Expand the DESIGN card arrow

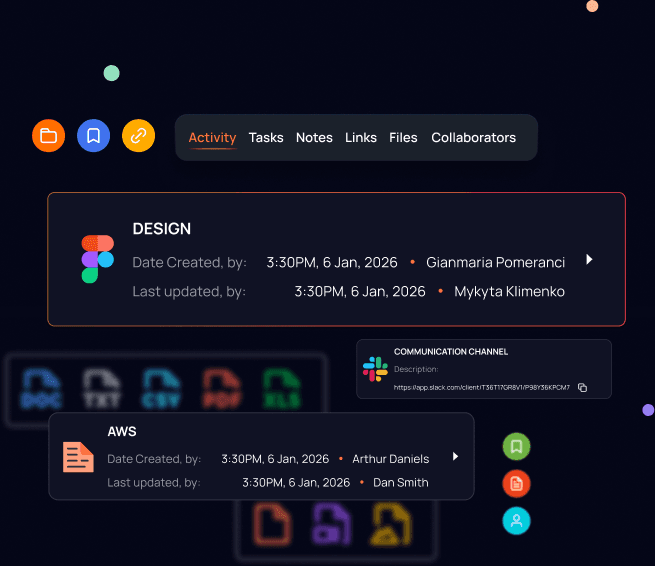pos(589,259)
